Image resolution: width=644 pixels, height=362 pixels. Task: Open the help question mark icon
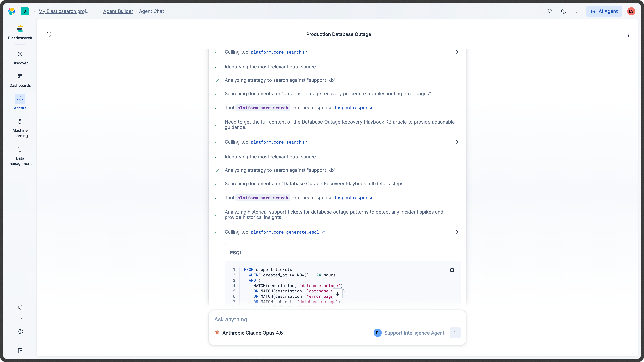pyautogui.click(x=563, y=11)
